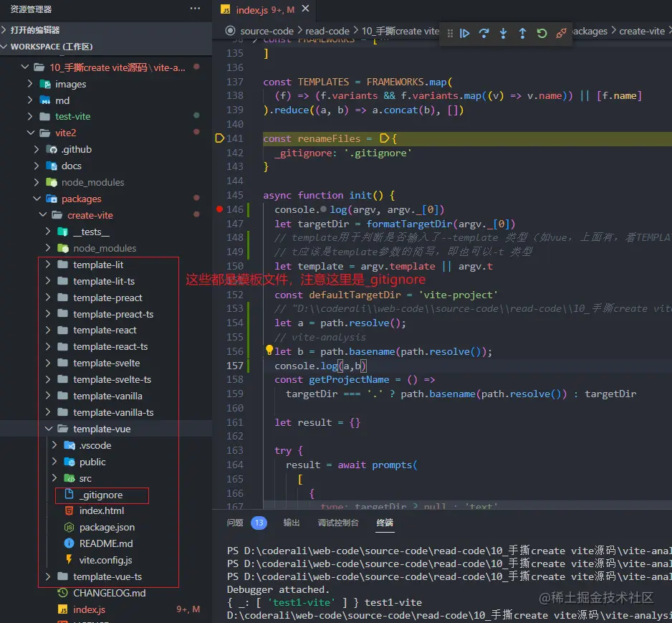This screenshot has height=623, width=672.
Task: Expand the template-vanilla-ts folder
Action: tap(113, 412)
